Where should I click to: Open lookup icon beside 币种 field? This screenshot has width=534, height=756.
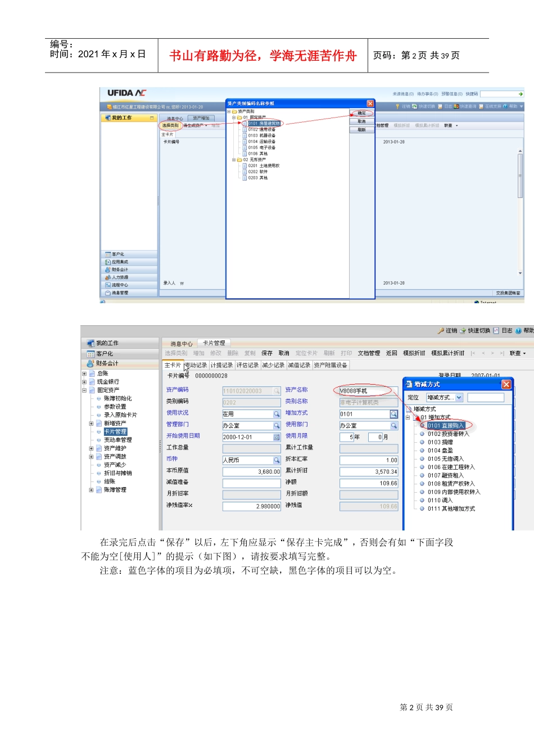click(277, 460)
